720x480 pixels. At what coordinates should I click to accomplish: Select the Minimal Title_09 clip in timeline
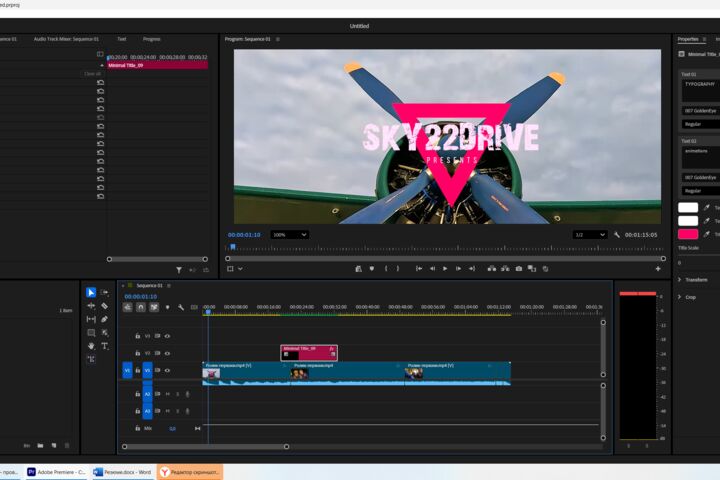tap(309, 353)
